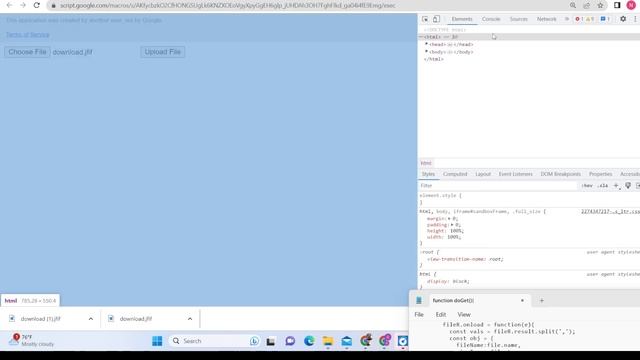Open the weather widget showing 76°F
Image resolution: width=640 pixels, height=360 pixels.
click(x=31, y=340)
